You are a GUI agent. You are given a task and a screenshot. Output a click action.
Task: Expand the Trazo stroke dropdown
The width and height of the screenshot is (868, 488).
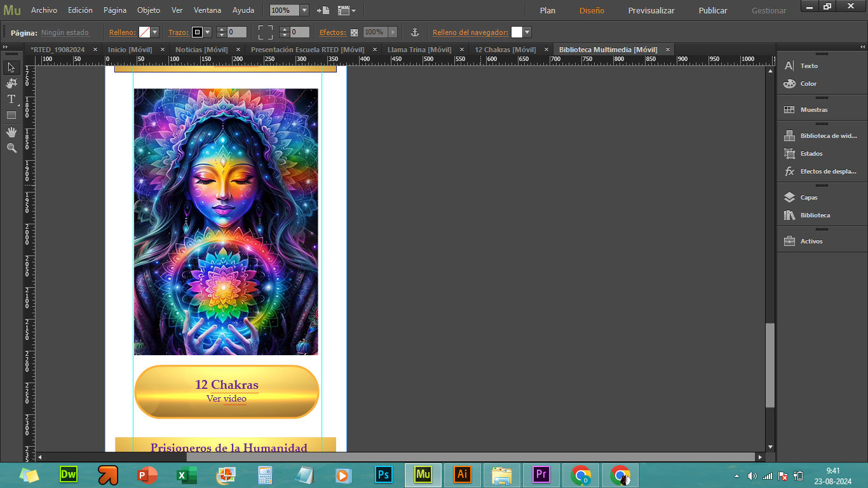point(208,32)
